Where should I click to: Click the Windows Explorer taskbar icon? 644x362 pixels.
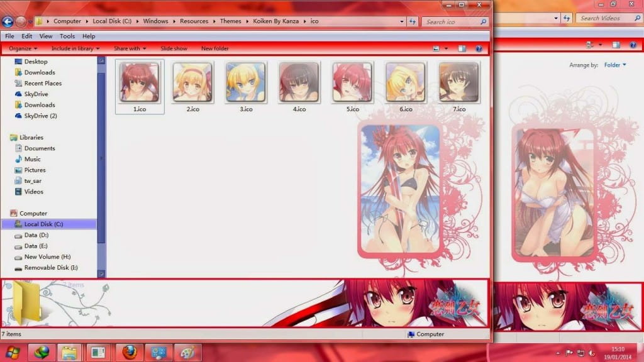[x=69, y=353]
